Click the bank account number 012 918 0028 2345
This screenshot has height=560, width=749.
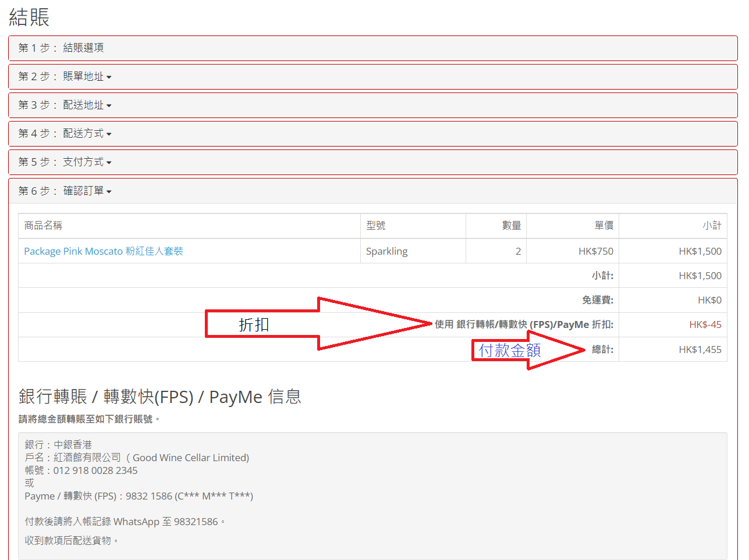(95, 470)
